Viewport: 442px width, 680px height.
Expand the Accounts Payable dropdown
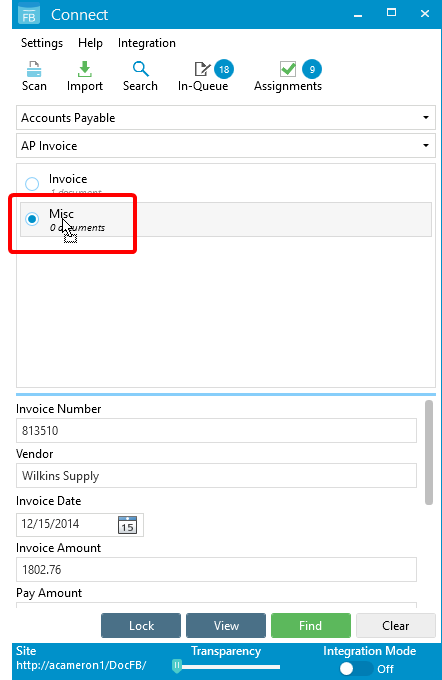[226, 118]
